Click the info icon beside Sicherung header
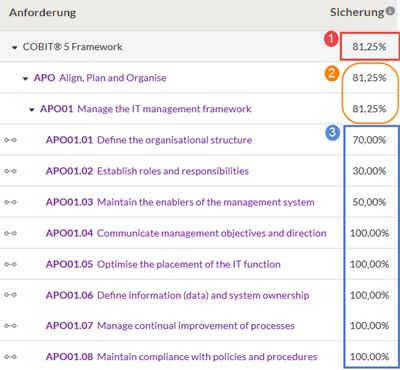This screenshot has height=370, width=400. click(390, 11)
